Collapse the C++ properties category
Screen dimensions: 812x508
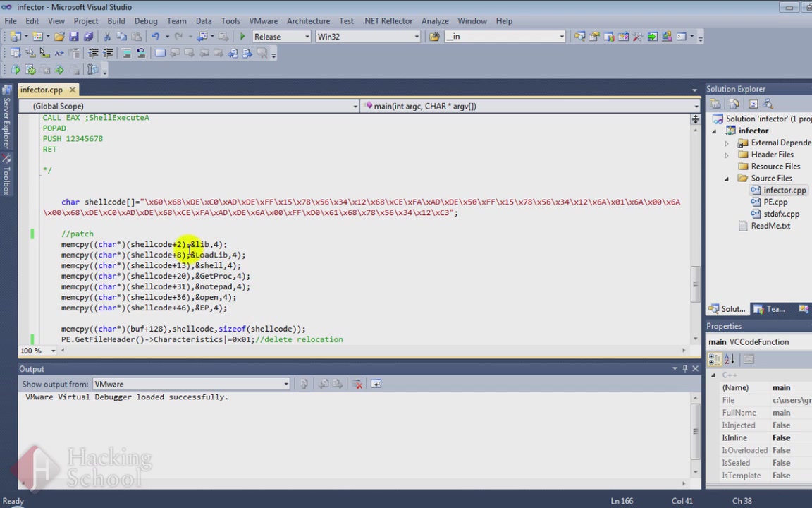(x=713, y=375)
